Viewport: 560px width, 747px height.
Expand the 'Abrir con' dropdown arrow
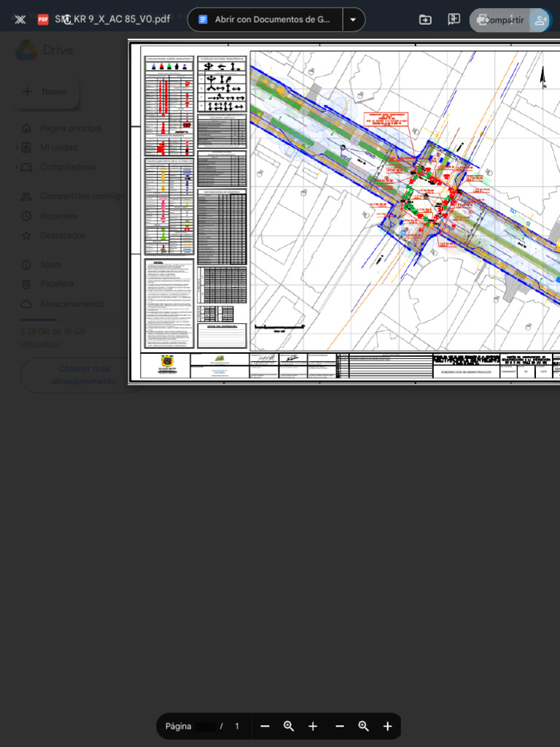pyautogui.click(x=354, y=20)
